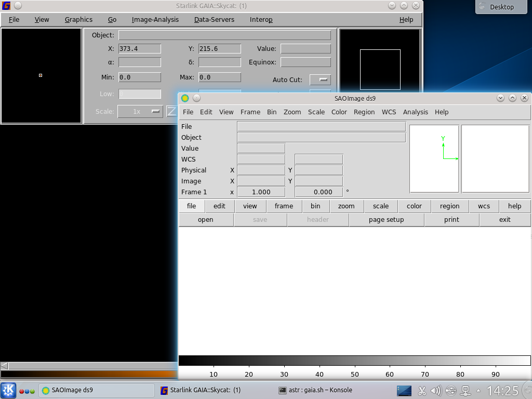This screenshot has height=399, width=532.
Task: Click the GAIA pan window white rectangle
Action: click(380, 70)
